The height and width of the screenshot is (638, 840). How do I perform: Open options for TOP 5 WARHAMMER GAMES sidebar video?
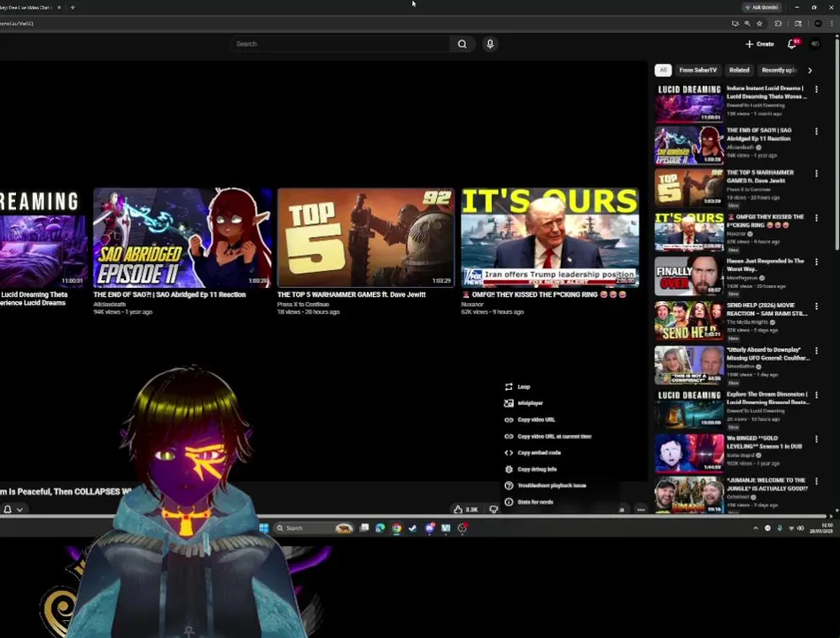click(816, 174)
